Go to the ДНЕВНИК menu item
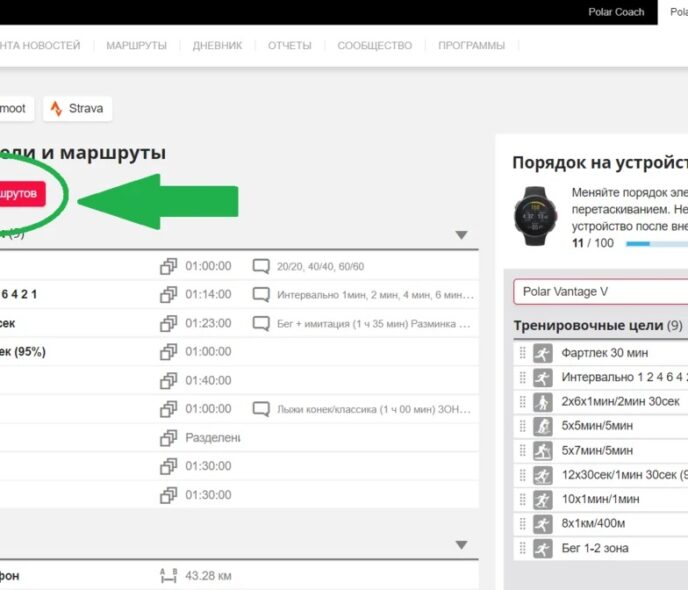Viewport: 688px width, 590px height. tap(217, 45)
